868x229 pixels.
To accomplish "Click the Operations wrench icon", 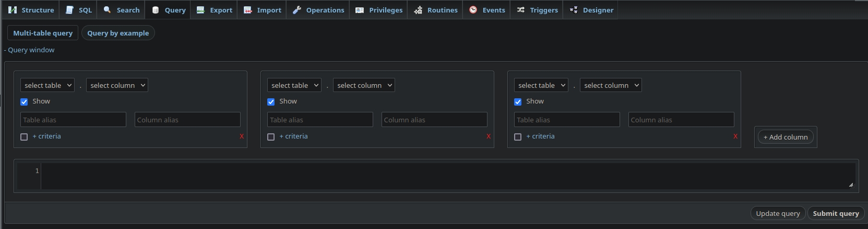I will click(x=296, y=10).
